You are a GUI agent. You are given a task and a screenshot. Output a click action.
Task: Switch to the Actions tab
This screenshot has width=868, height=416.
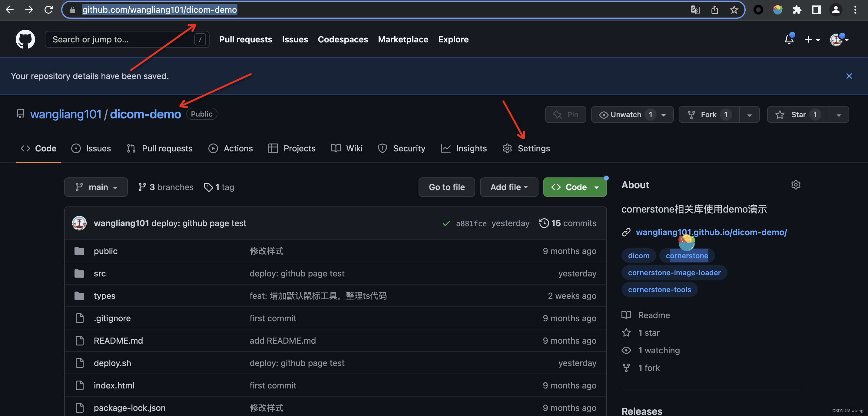click(230, 149)
